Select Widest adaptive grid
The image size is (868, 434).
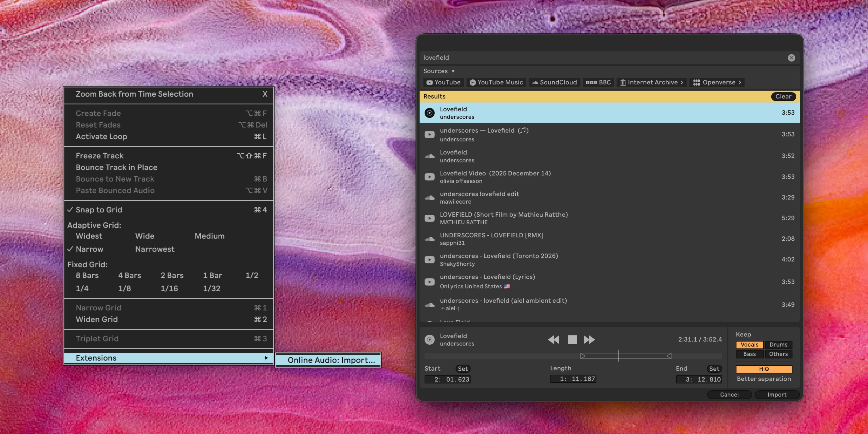[89, 236]
